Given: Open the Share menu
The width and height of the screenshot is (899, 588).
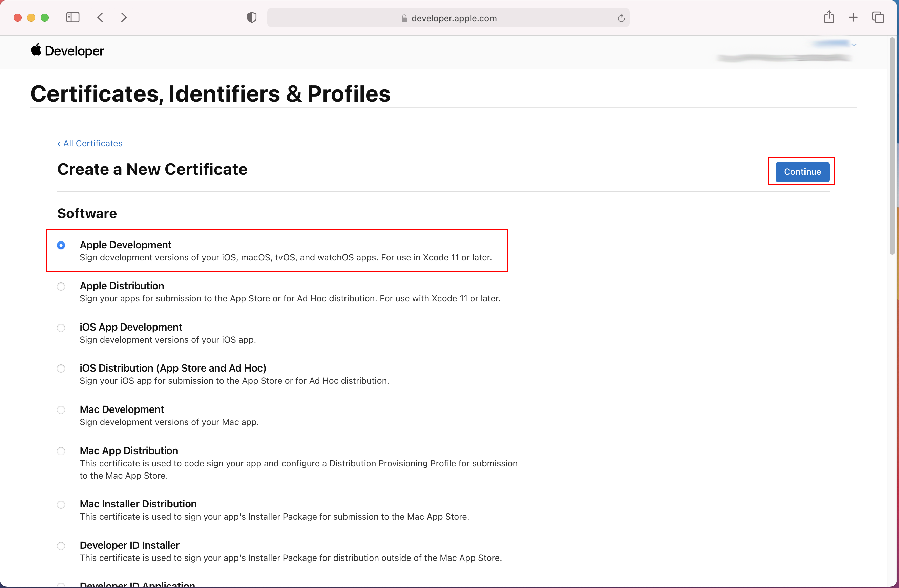Looking at the screenshot, I should click(x=829, y=17).
